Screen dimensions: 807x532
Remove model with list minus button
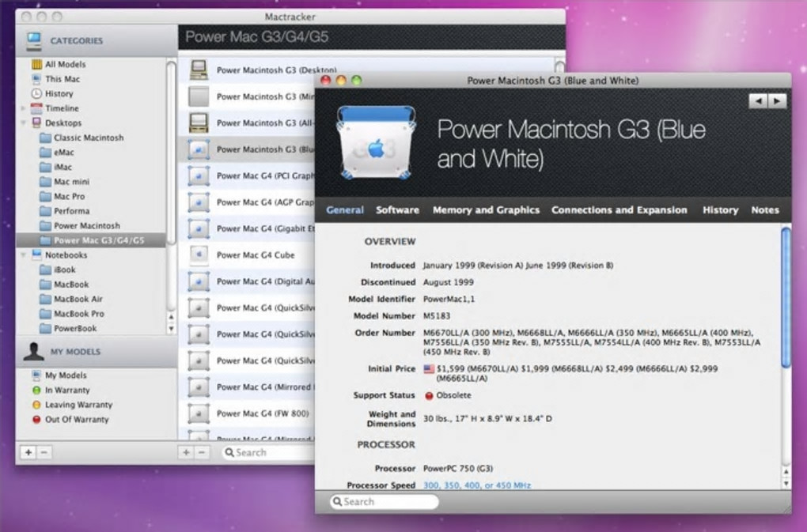202,452
